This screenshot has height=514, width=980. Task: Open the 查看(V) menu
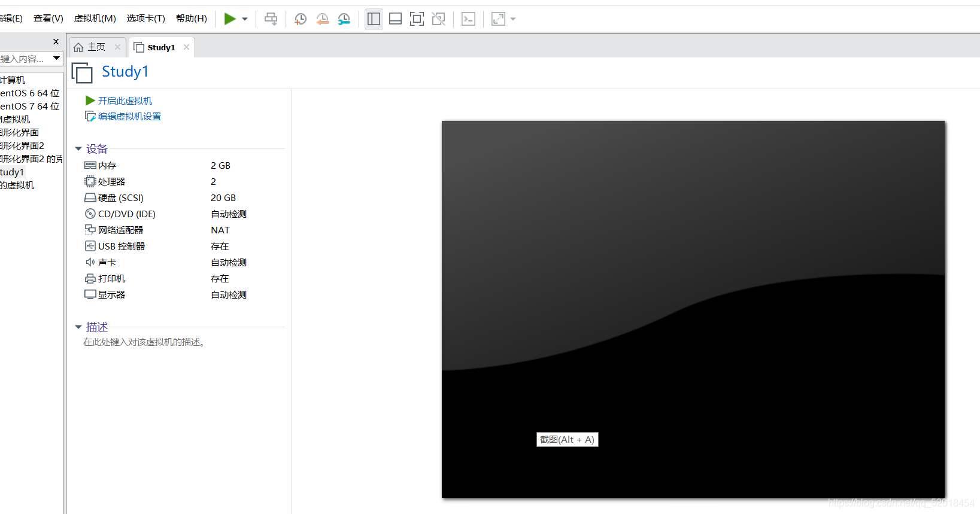click(48, 19)
